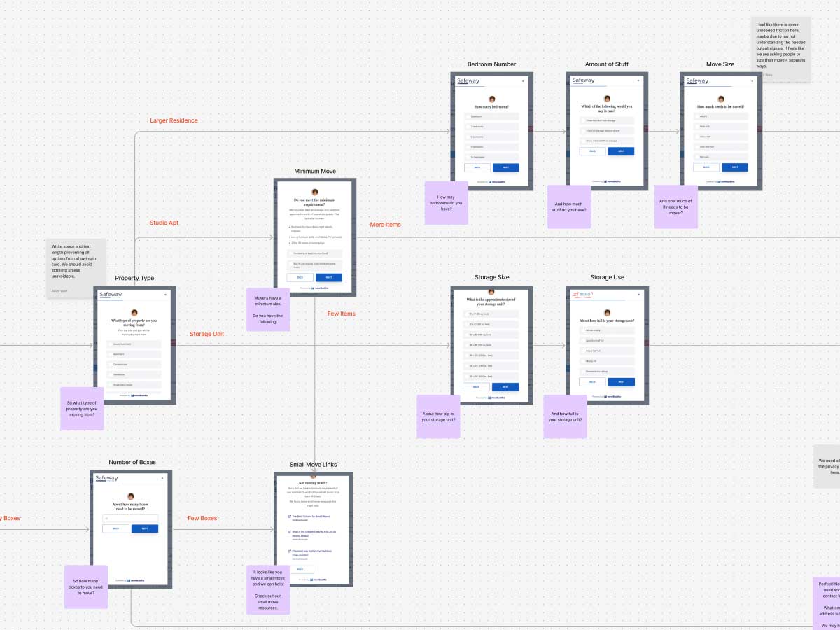840x630 pixels.
Task: Select the "Amount of Stuff" frame title
Action: tap(607, 64)
